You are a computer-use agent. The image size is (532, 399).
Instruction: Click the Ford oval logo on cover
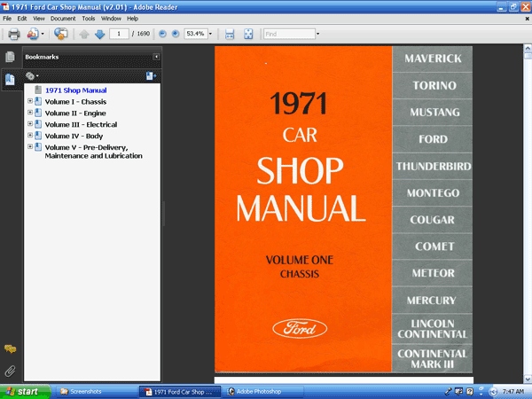click(x=300, y=328)
